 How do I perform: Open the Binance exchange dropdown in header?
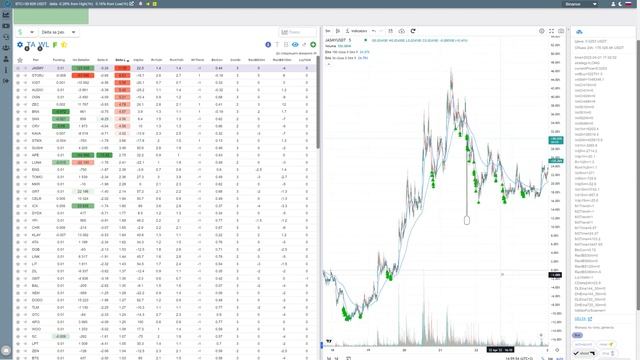pyautogui.click(x=581, y=4)
